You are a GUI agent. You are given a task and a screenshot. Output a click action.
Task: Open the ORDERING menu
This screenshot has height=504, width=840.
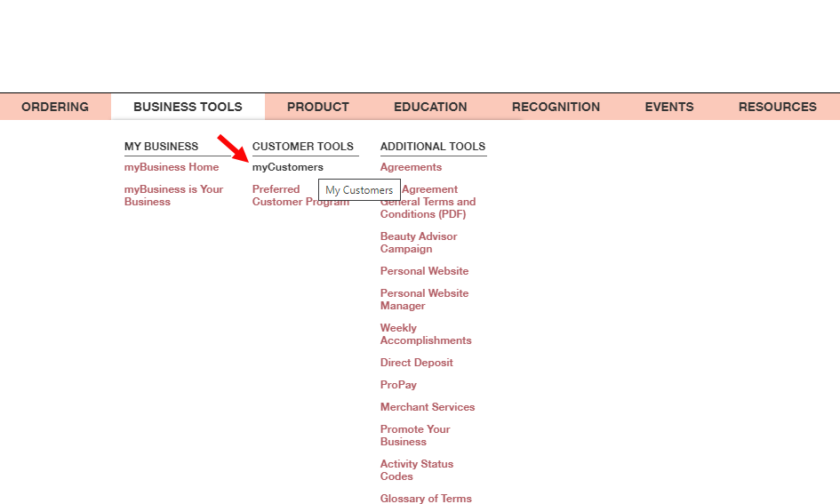point(55,107)
